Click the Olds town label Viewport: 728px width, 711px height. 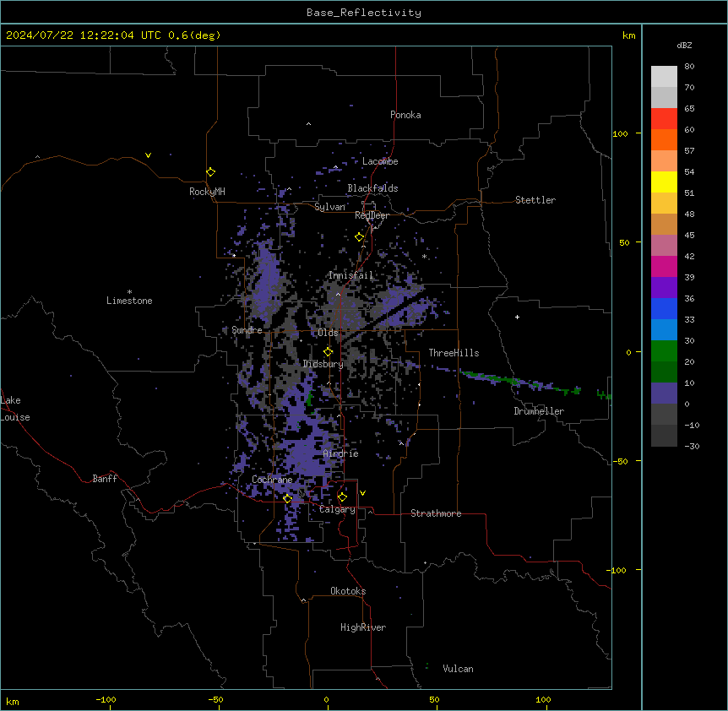pyautogui.click(x=328, y=333)
